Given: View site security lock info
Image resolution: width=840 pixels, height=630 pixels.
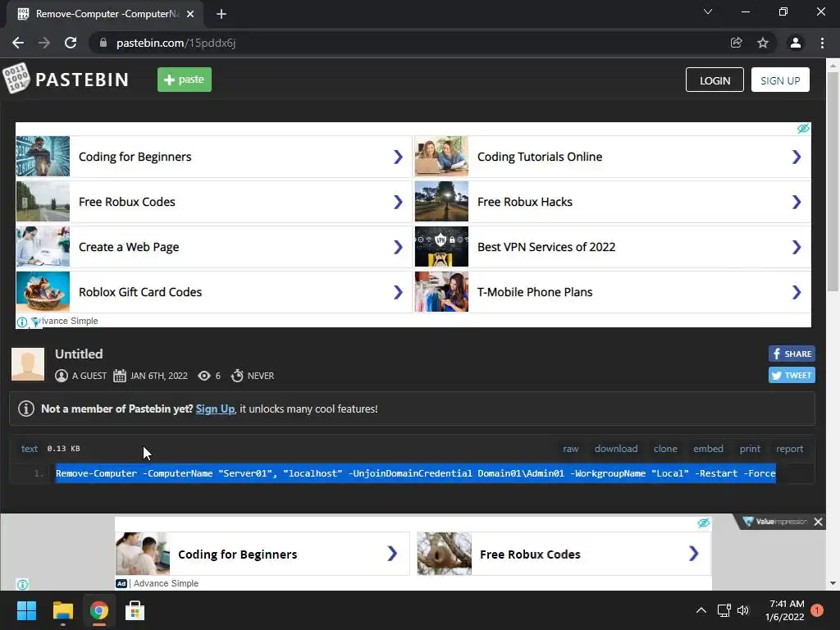Looking at the screenshot, I should [x=103, y=43].
